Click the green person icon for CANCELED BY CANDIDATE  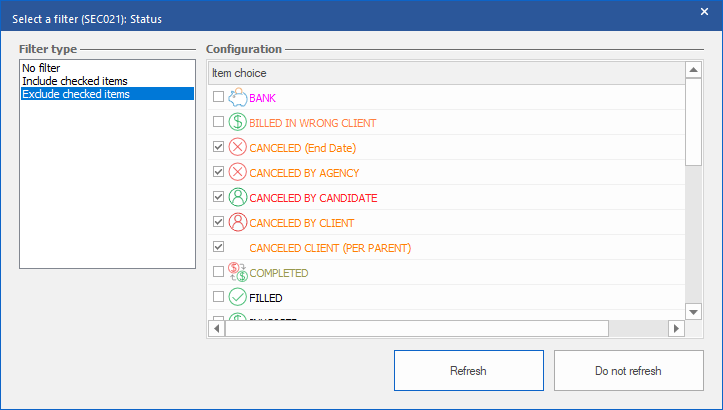[x=237, y=198]
